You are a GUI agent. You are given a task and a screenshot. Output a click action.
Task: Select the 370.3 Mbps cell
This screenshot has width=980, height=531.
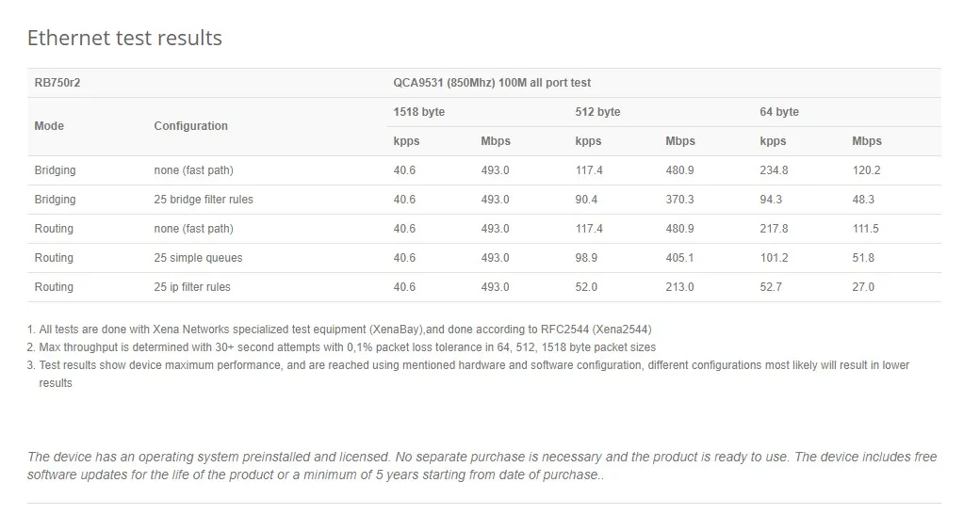(679, 200)
